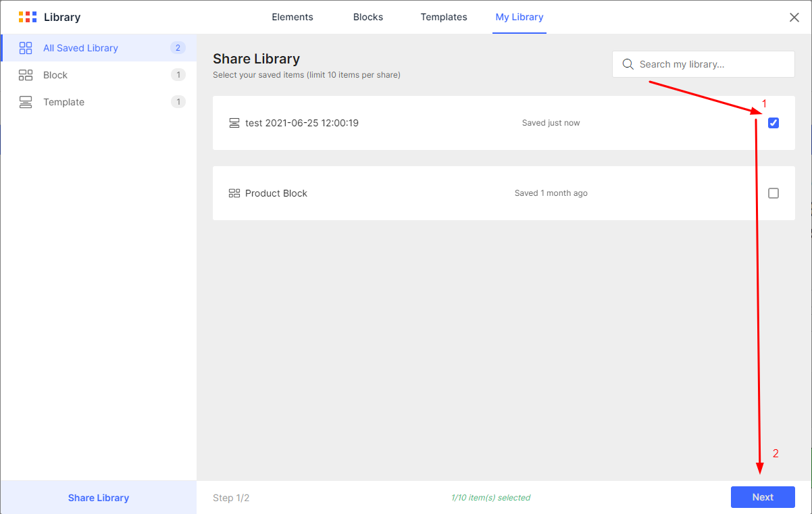Uncheck the test 2021-06-25 item checkbox
The height and width of the screenshot is (514, 812).
773,123
